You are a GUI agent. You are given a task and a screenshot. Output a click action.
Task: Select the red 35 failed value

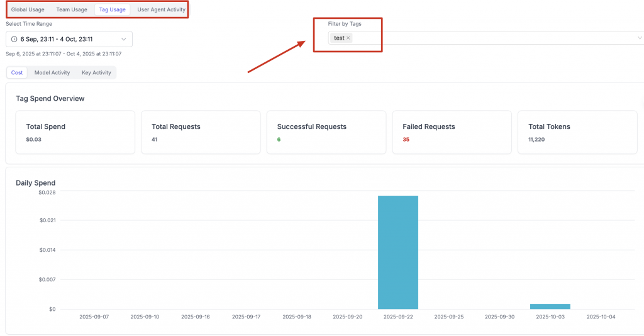[406, 140]
